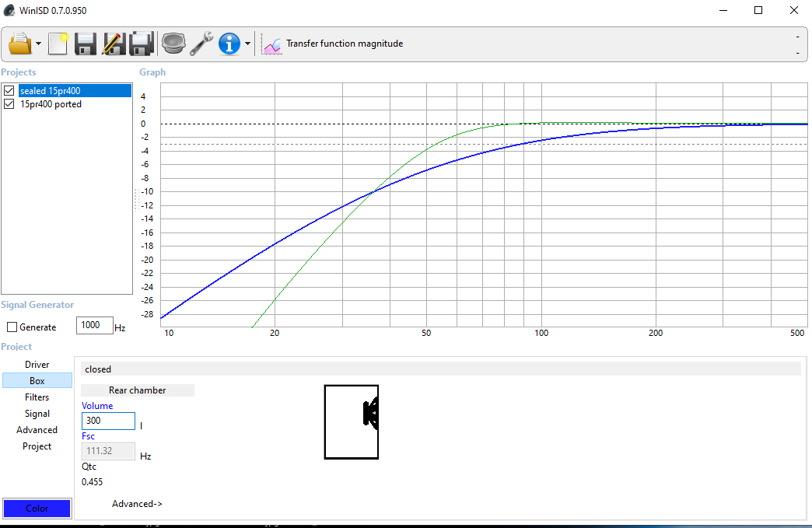Close the WinISD window

[794, 10]
